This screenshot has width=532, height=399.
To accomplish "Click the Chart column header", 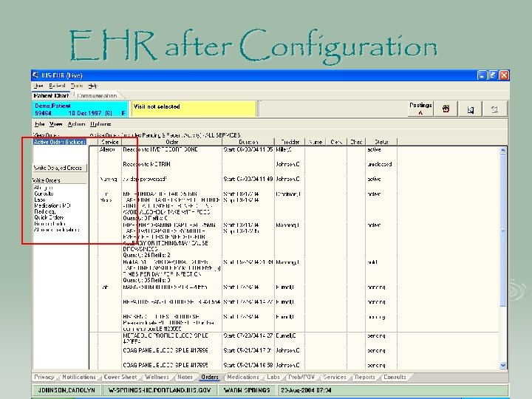I will click(x=356, y=142).
